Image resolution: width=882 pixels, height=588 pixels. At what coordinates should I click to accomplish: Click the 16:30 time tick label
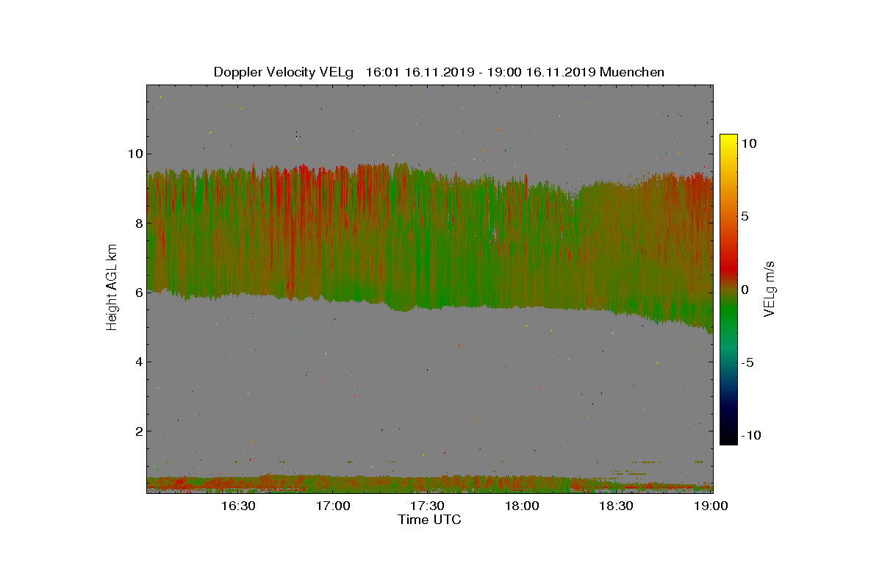[238, 506]
